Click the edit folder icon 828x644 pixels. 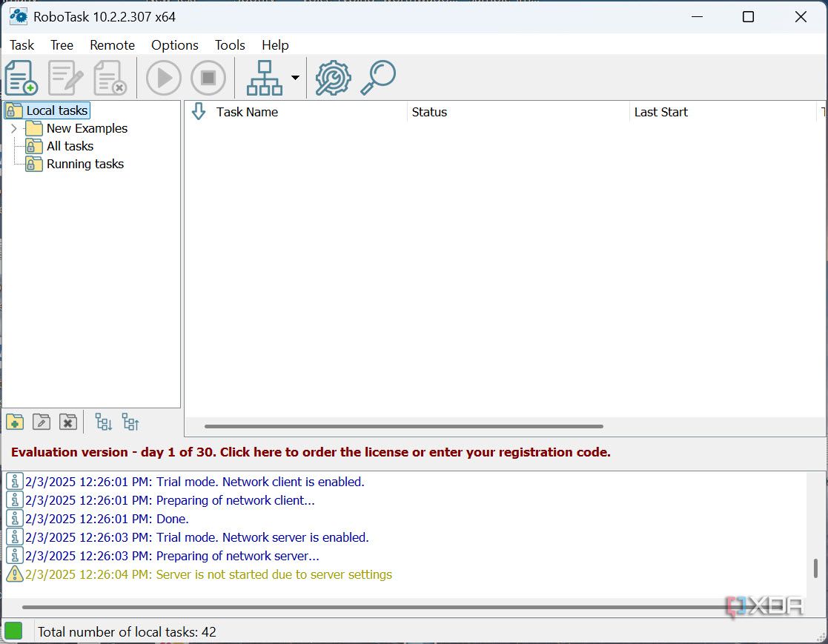42,422
